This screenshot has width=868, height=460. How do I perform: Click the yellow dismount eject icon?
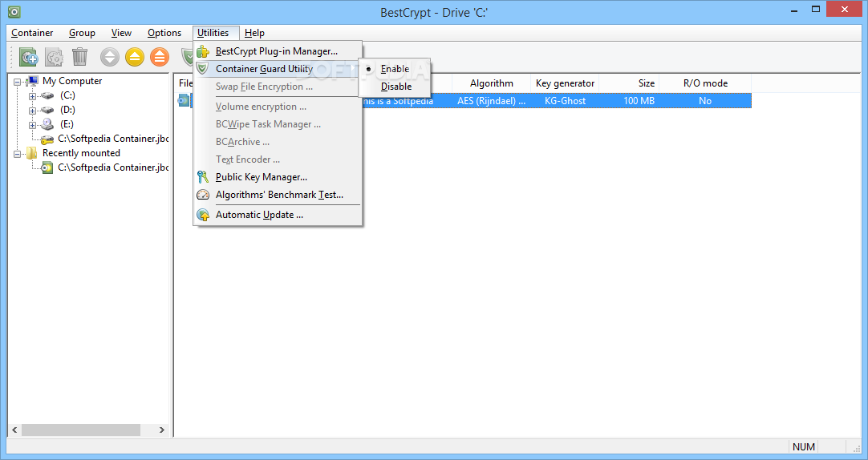point(135,57)
